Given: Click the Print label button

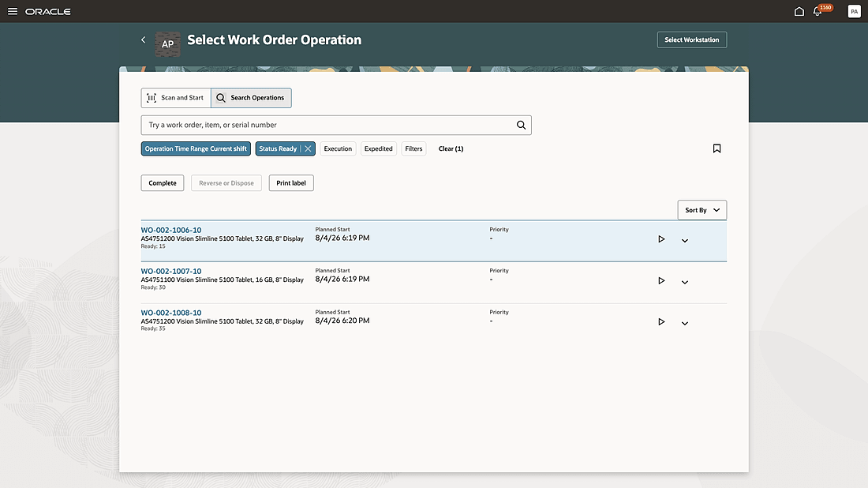Looking at the screenshot, I should click(291, 182).
